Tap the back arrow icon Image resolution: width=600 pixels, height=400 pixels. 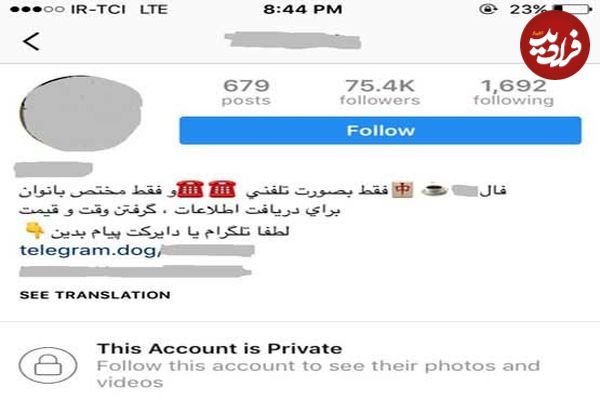point(31,41)
